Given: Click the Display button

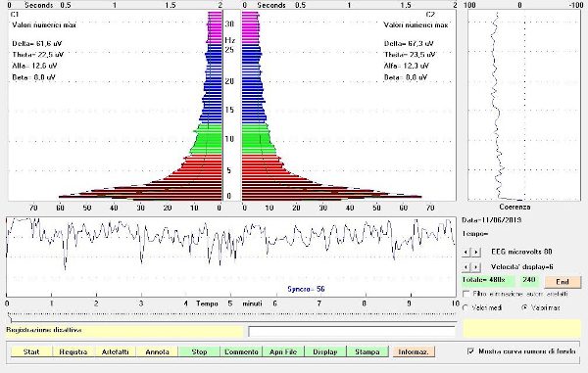Looking at the screenshot, I should click(x=325, y=351).
